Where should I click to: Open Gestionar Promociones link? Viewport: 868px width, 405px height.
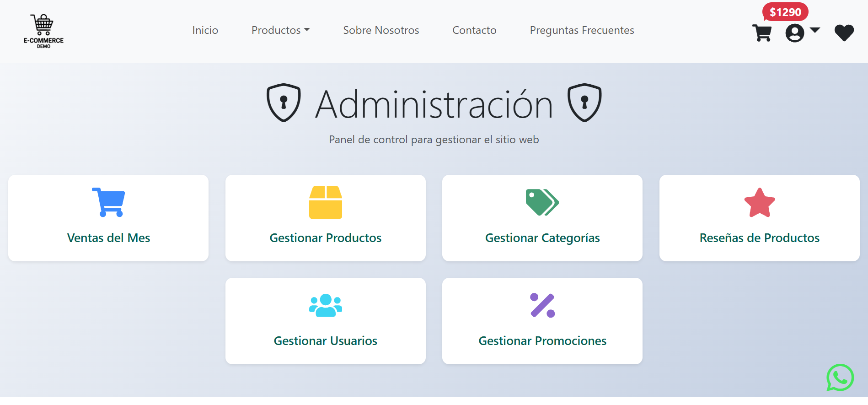click(x=542, y=341)
